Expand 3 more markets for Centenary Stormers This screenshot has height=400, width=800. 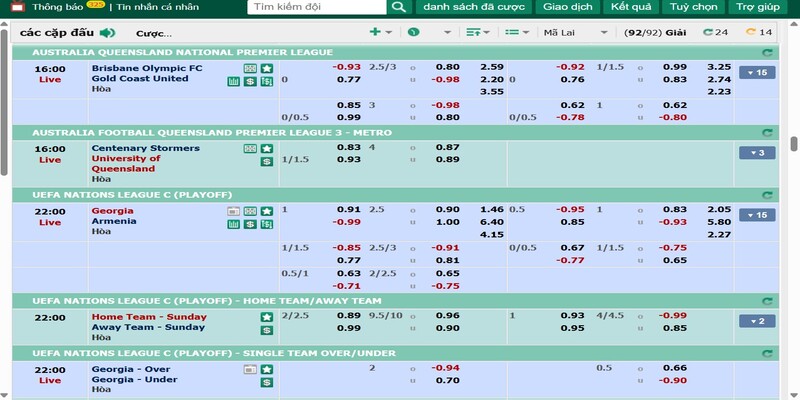click(757, 153)
